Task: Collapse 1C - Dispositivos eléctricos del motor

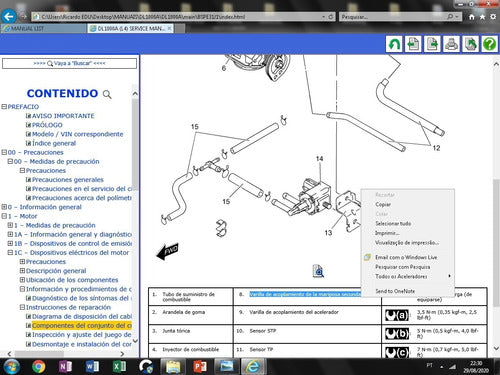Action: click(10, 253)
